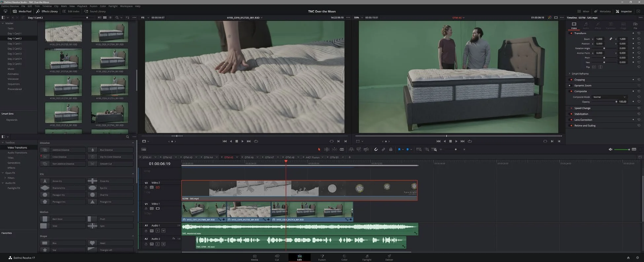The image size is (644, 262).
Task: Select the Day 1 Card 1 bin
Action: point(15,33)
